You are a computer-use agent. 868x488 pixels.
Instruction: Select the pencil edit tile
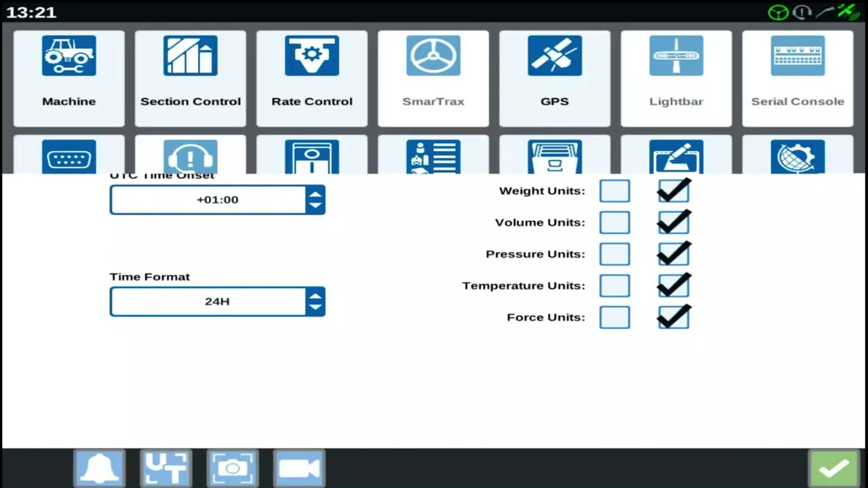point(676,155)
